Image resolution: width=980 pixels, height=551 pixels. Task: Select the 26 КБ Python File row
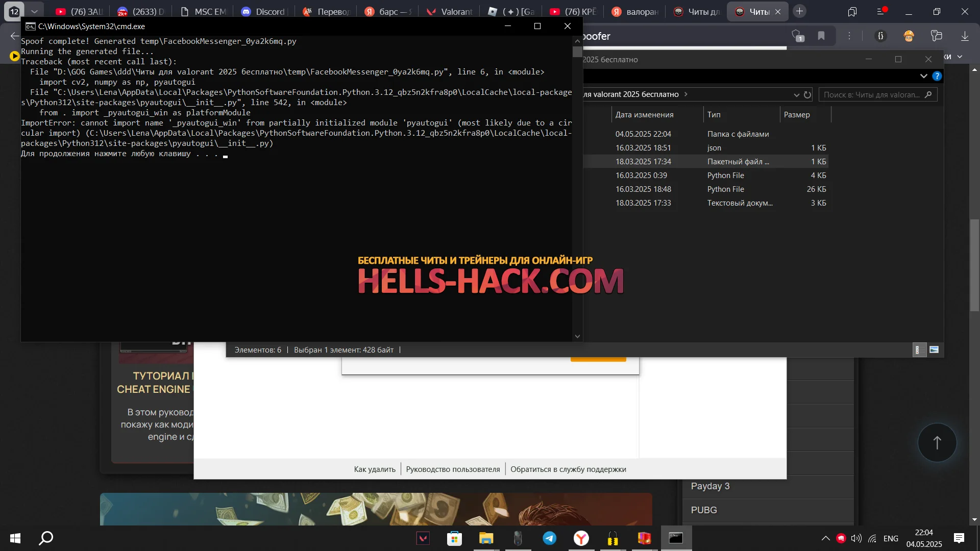705,189
